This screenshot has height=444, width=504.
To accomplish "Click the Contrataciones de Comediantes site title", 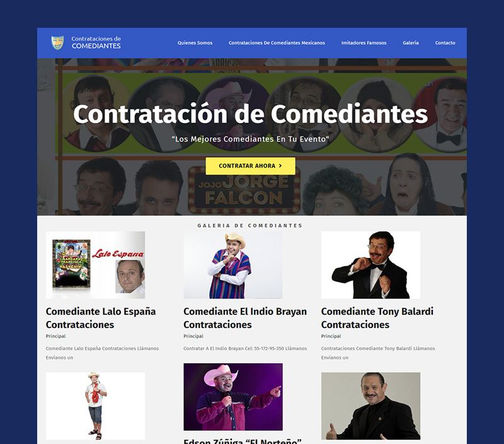I will [96, 42].
